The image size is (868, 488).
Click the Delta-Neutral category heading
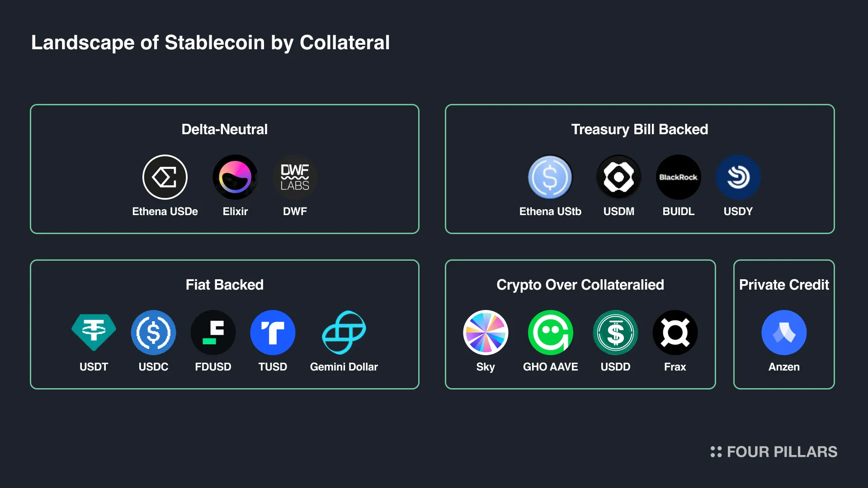[225, 130]
